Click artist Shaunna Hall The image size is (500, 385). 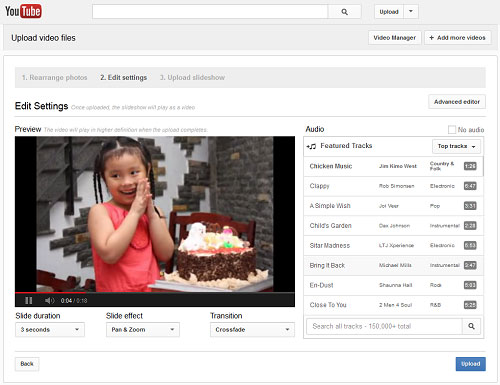395,285
